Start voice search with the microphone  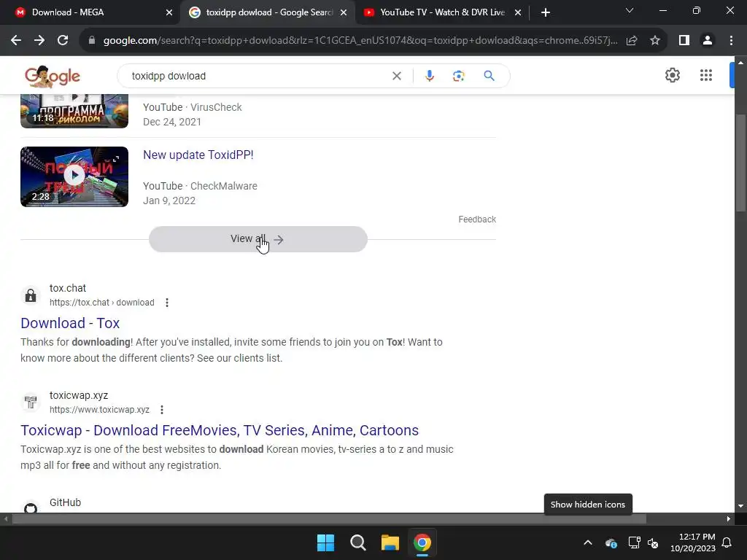tap(429, 76)
